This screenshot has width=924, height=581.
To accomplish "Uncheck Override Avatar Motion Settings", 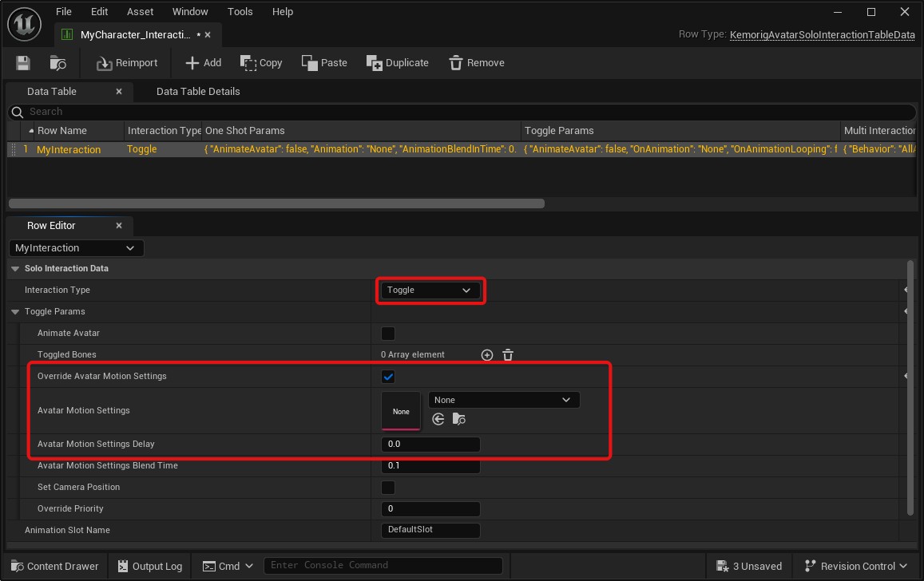I will coord(388,377).
